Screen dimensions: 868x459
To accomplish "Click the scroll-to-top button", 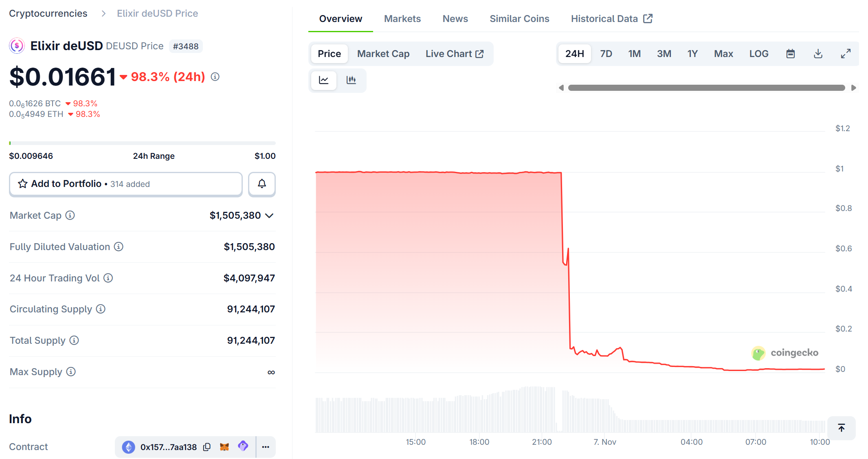I will [x=841, y=428].
